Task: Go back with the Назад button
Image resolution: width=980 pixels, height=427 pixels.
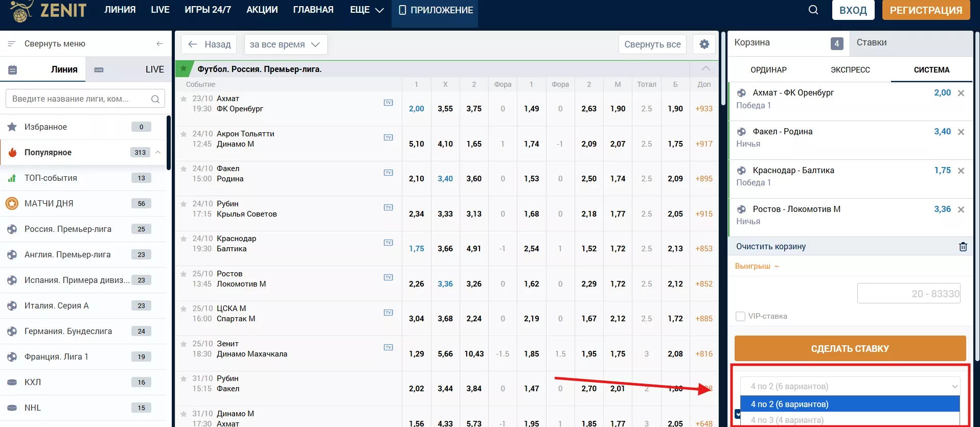Action: [x=209, y=44]
